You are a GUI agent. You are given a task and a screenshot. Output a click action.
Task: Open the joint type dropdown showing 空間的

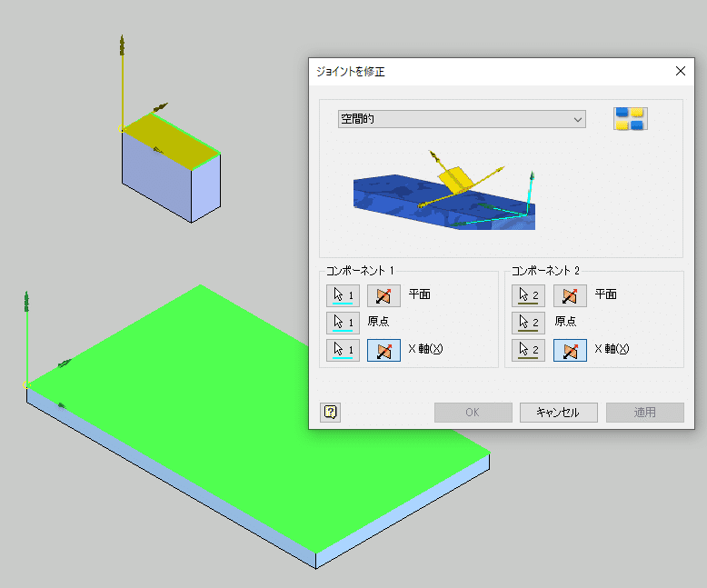tap(462, 119)
